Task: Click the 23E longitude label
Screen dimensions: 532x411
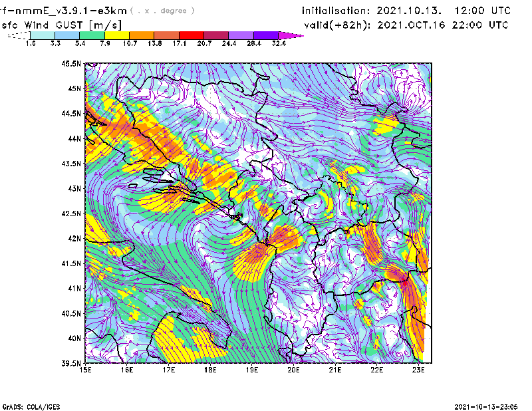Action: [x=418, y=370]
